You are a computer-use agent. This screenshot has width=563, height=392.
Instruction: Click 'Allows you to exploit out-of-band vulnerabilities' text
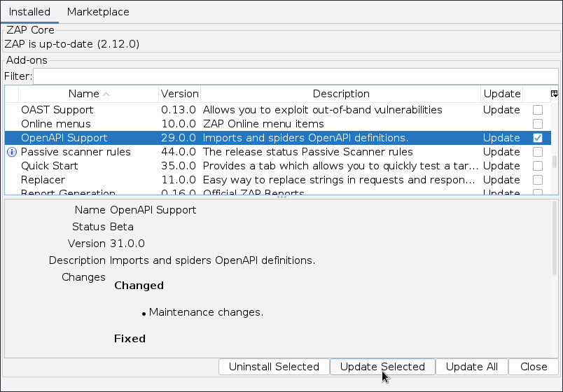click(322, 110)
